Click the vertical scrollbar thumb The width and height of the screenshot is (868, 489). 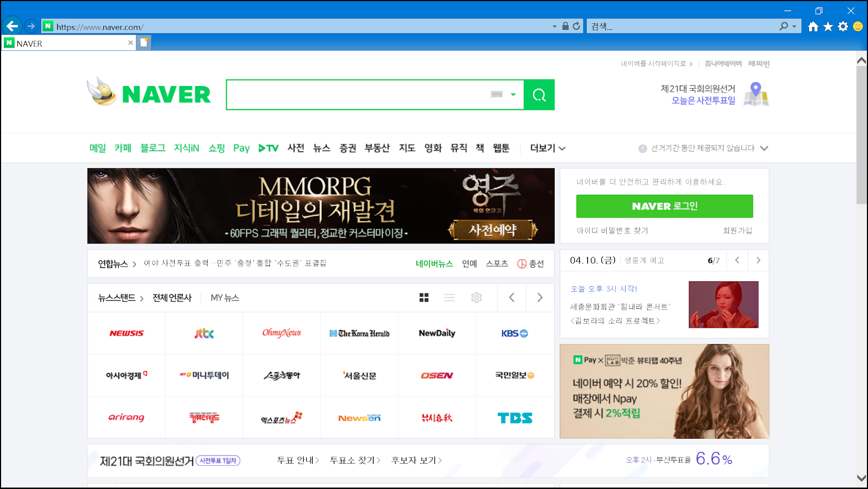[862, 135]
